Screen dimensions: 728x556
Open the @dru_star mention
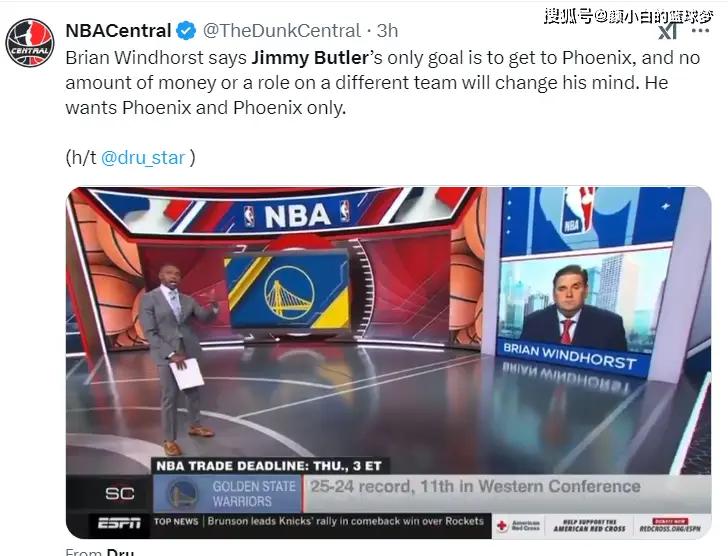[143, 158]
